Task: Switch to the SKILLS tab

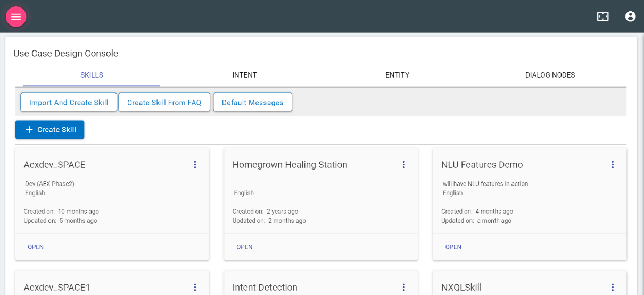Action: (92, 75)
